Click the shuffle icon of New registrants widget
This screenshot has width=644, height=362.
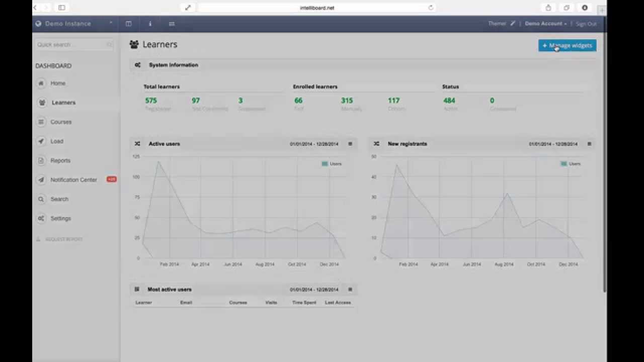(376, 144)
